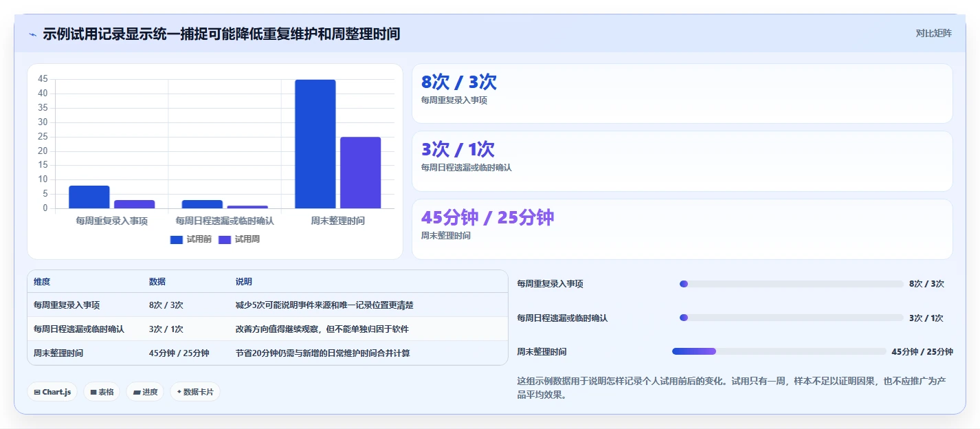Click the 45分钟 / 25分钟 data card value
The height and width of the screenshot is (429, 980).
click(487, 218)
